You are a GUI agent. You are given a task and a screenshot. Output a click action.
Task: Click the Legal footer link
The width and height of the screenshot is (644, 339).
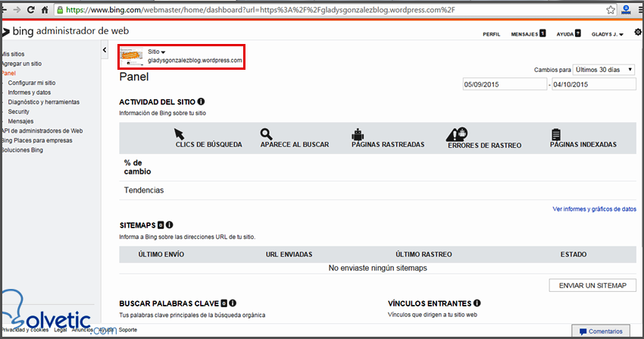click(x=61, y=330)
